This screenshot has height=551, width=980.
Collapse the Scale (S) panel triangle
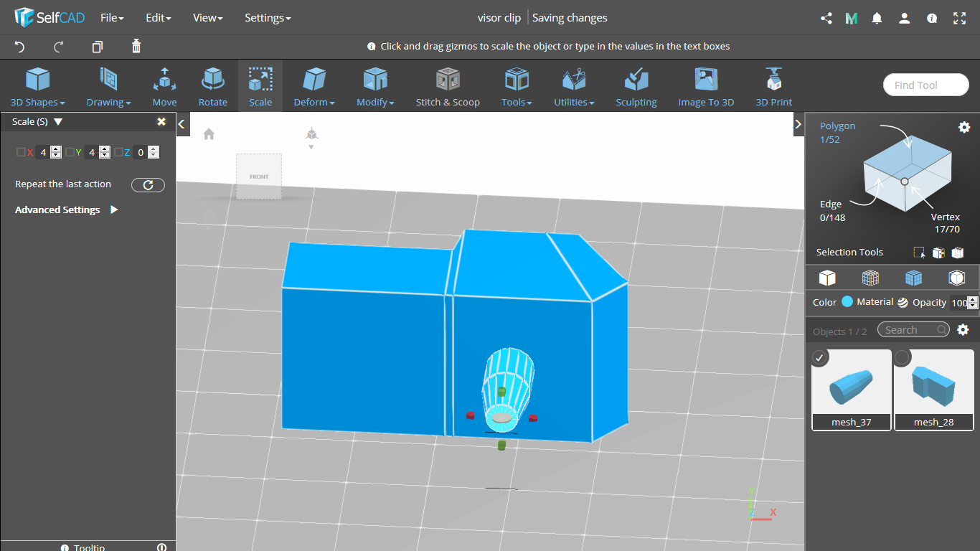click(58, 122)
